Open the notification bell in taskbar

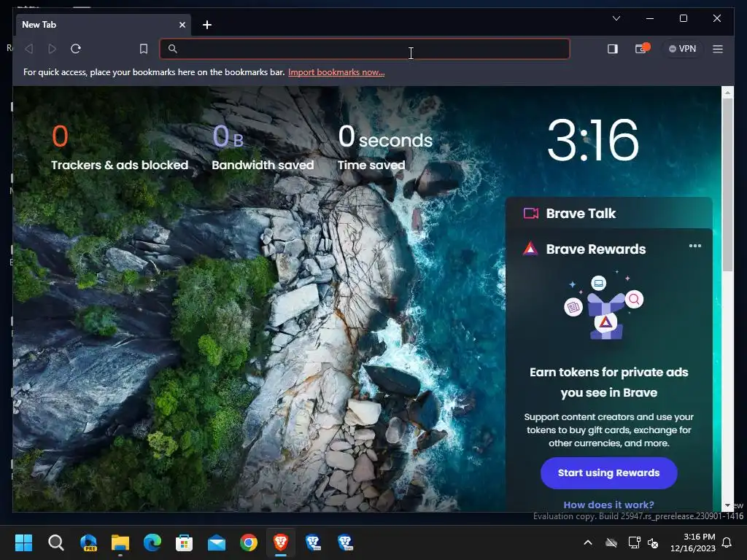(x=727, y=542)
